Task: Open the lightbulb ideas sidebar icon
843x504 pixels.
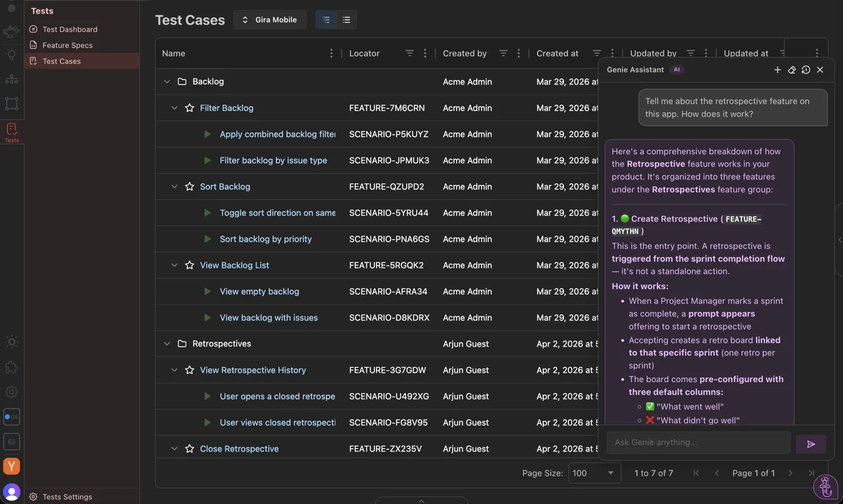Action: click(11, 55)
